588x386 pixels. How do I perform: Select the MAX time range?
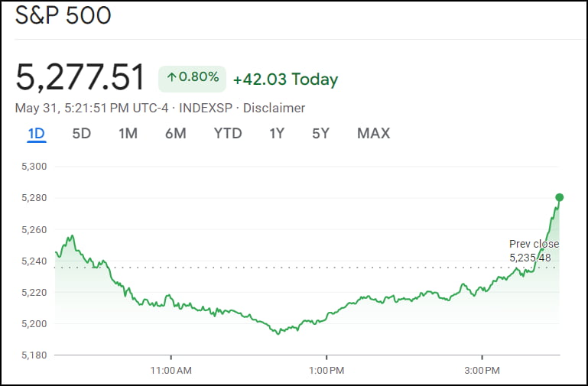click(x=373, y=134)
